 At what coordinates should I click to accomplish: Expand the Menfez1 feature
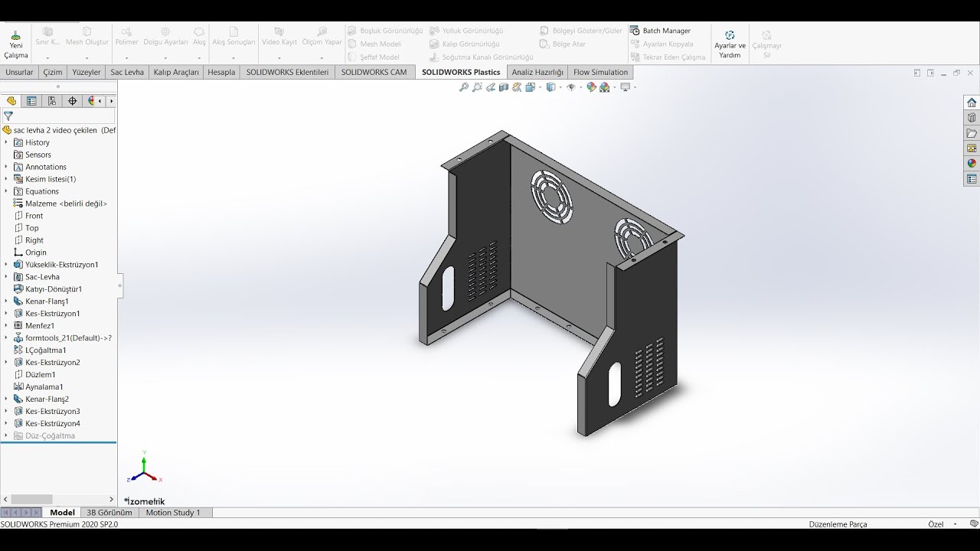pos(6,326)
